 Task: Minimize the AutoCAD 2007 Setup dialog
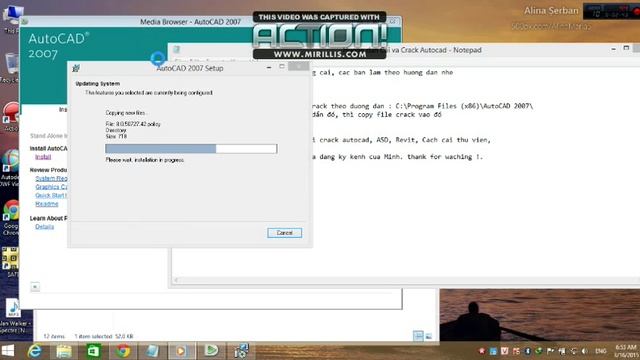click(x=269, y=67)
